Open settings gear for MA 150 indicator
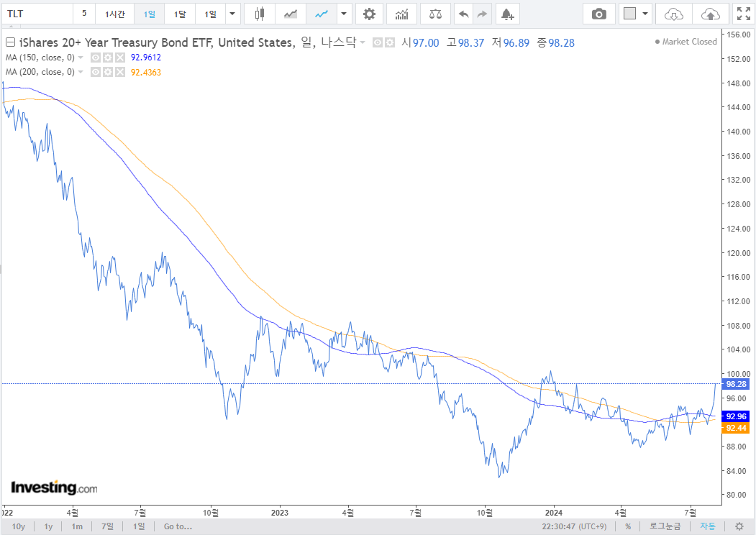The image size is (756, 535). [108, 58]
